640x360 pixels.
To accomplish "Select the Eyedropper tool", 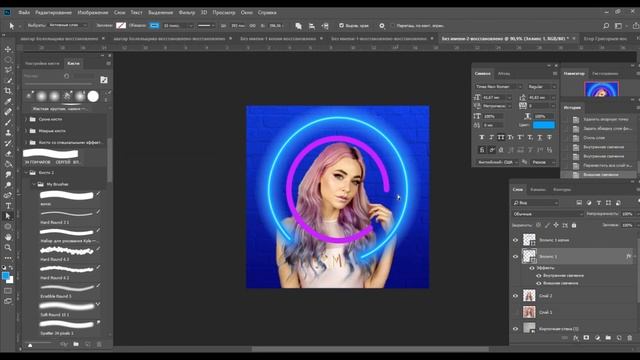I will point(8,101).
